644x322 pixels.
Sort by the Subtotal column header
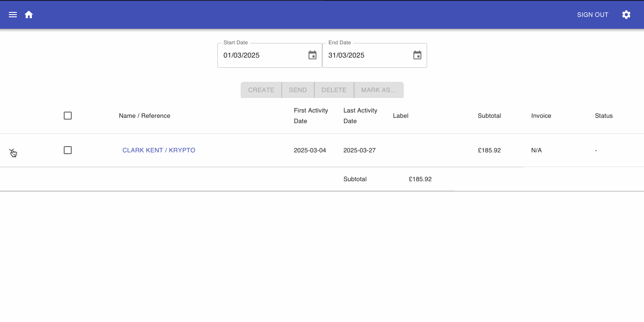tap(489, 116)
